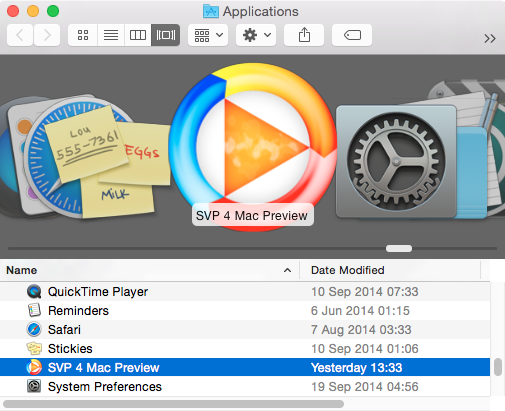Switch to list view
The height and width of the screenshot is (411, 505).
(x=111, y=35)
